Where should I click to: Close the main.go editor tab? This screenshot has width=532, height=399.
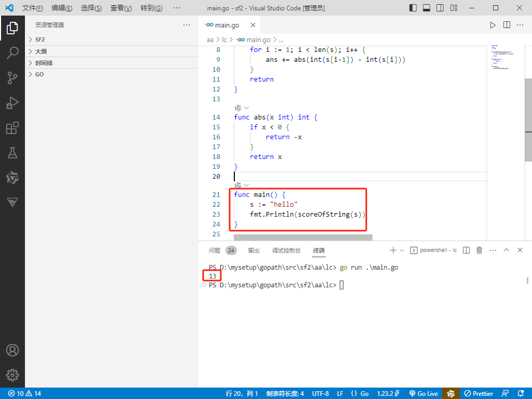click(x=253, y=25)
